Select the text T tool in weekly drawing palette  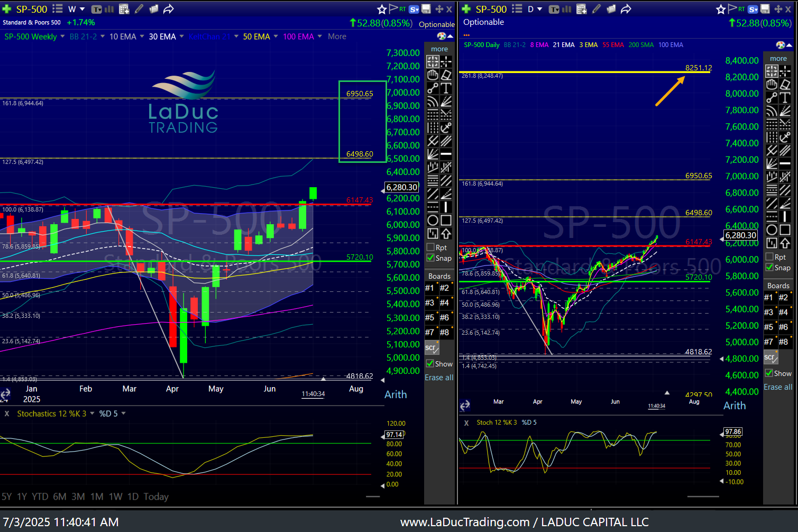tap(446, 88)
